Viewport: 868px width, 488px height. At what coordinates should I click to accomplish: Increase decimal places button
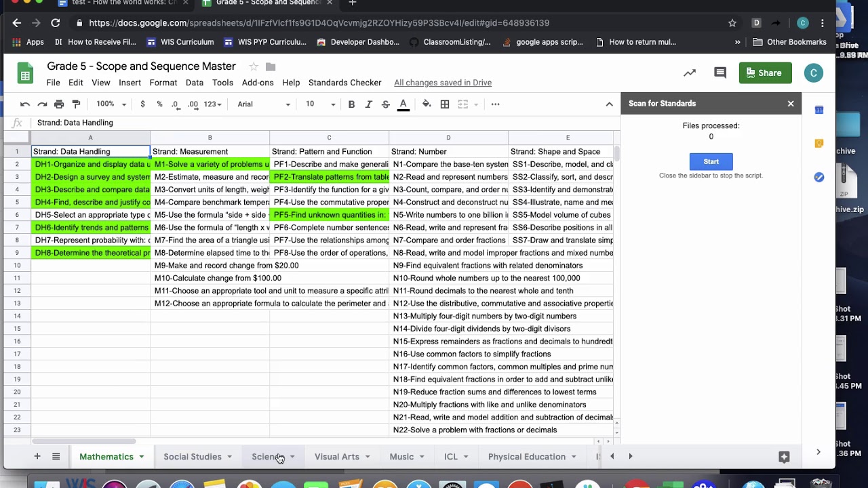coord(193,104)
